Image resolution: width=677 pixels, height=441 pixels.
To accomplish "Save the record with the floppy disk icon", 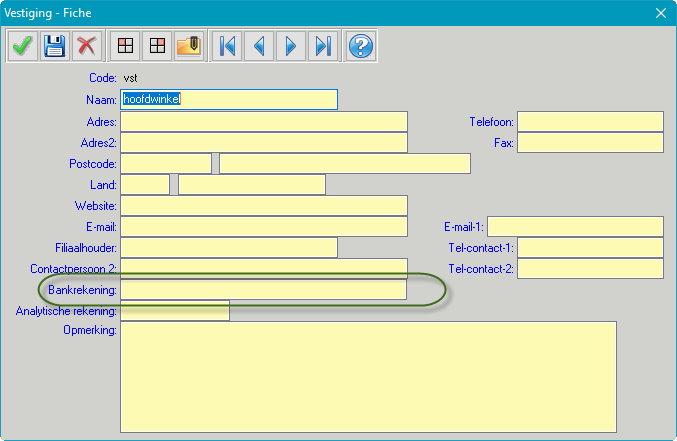I will click(54, 46).
